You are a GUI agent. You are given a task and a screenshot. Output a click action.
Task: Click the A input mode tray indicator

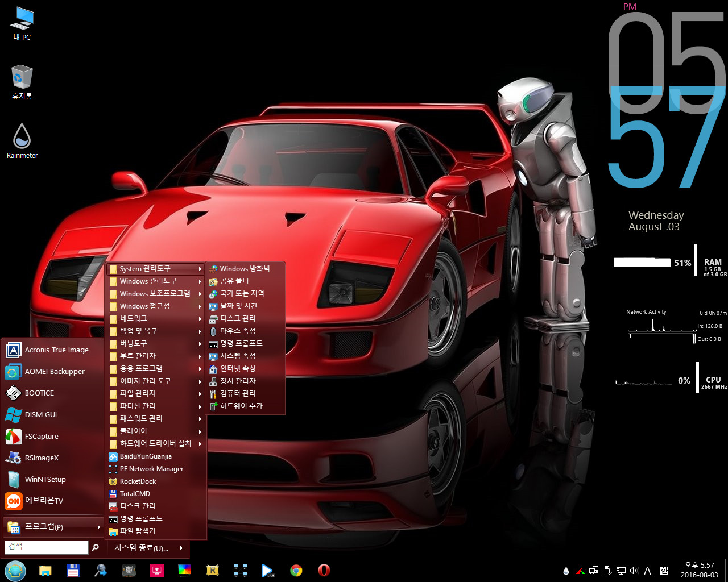click(x=647, y=571)
